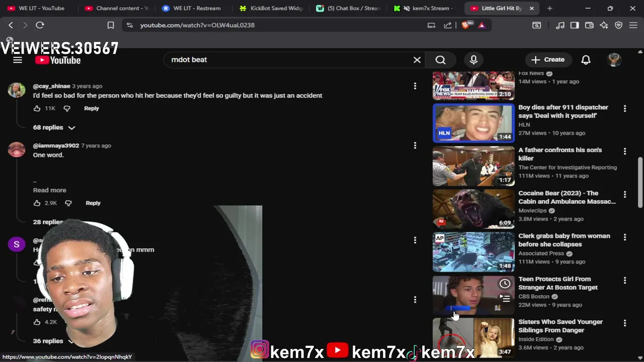Open 'Clerk grabs baby from woman' video title
Screen dimensions: 644x362
point(564,240)
